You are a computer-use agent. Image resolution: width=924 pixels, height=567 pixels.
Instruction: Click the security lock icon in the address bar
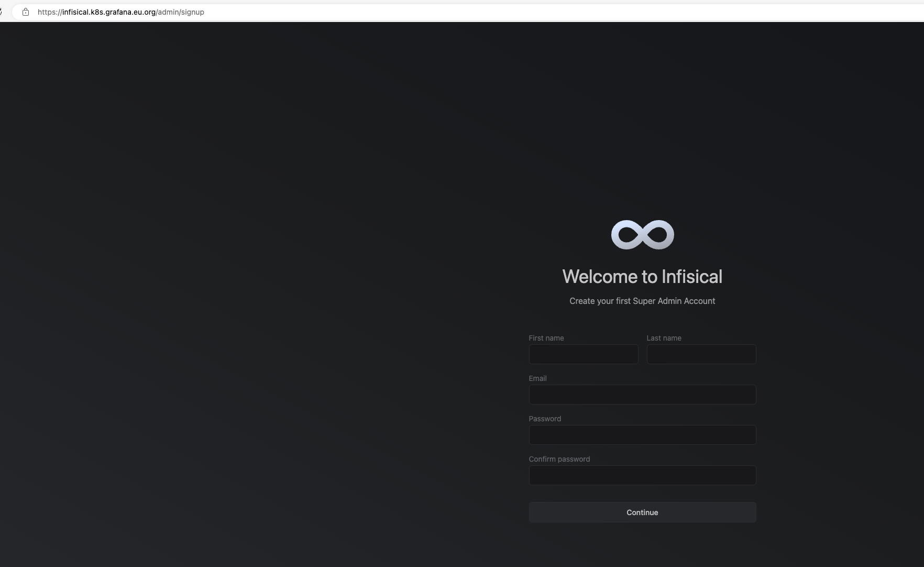pos(26,12)
